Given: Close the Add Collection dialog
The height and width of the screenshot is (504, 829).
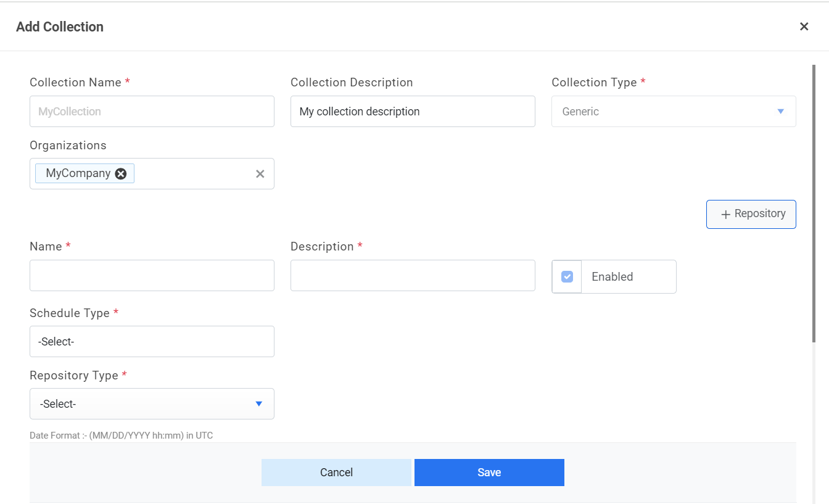Looking at the screenshot, I should click(x=804, y=27).
